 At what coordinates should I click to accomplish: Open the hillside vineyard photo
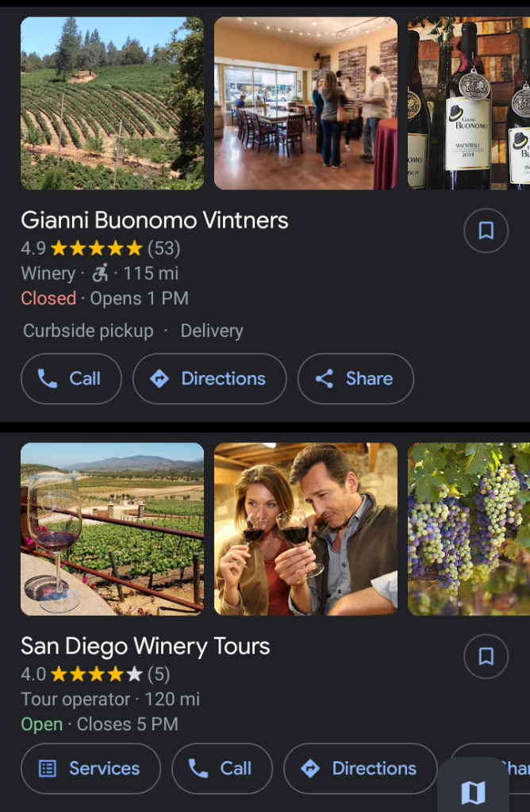coord(112,103)
